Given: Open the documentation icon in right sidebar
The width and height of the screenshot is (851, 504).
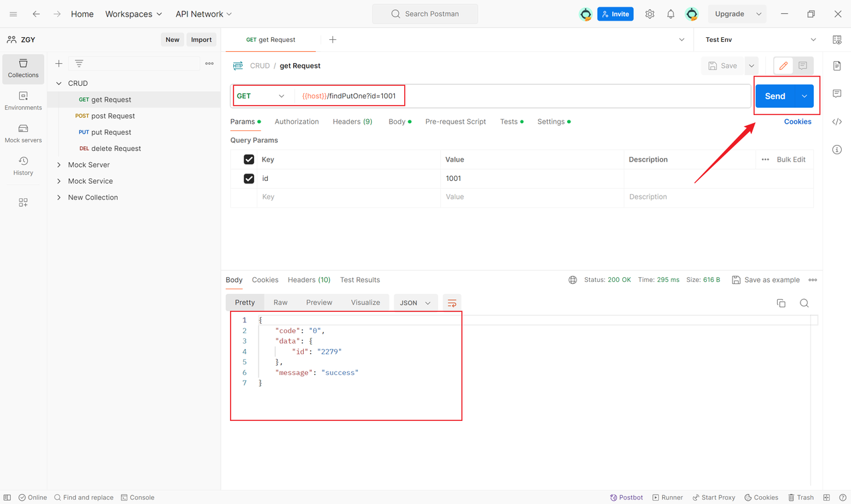Looking at the screenshot, I should 837,66.
